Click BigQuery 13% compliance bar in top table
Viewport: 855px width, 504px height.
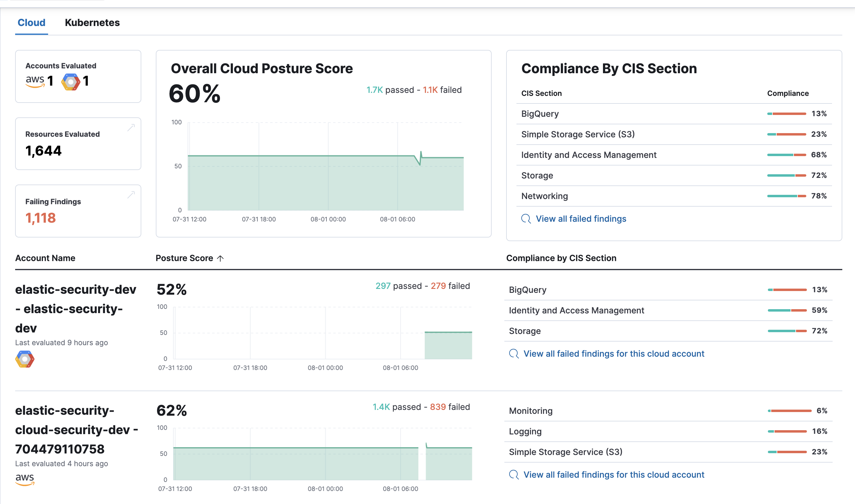click(x=786, y=114)
